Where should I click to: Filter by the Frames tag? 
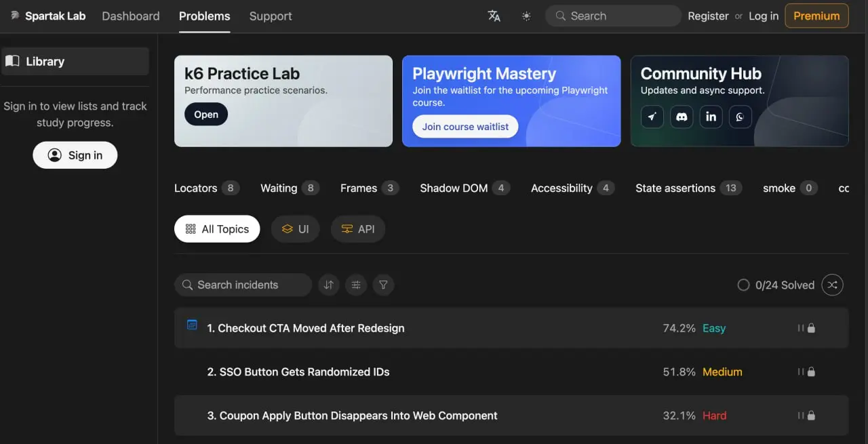tap(370, 188)
